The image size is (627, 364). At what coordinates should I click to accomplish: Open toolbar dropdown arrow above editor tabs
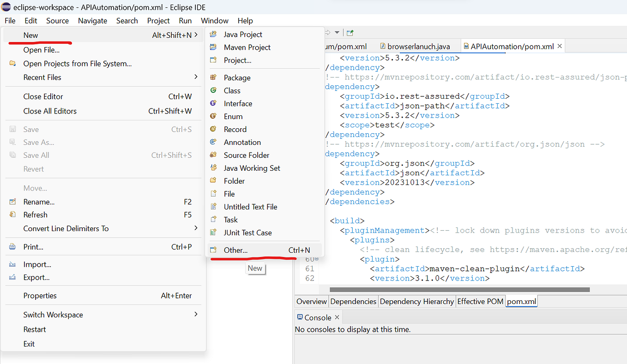[x=337, y=33]
